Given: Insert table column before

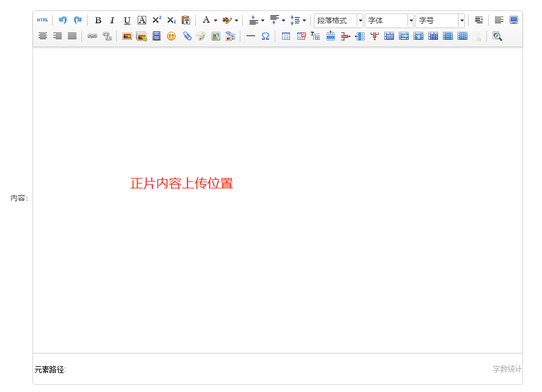Looking at the screenshot, I should point(360,36).
